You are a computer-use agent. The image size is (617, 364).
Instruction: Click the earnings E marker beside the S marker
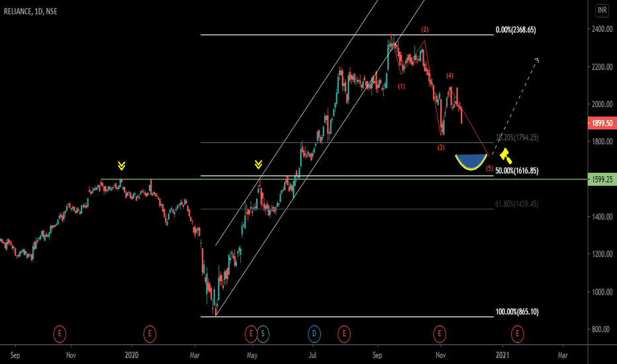coord(251,334)
